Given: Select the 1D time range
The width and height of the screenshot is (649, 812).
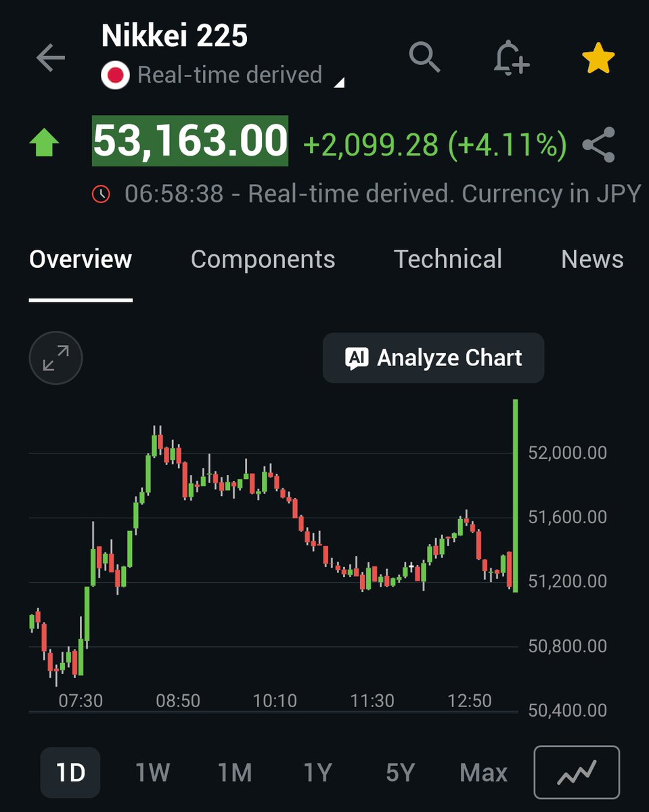Looking at the screenshot, I should (x=70, y=772).
